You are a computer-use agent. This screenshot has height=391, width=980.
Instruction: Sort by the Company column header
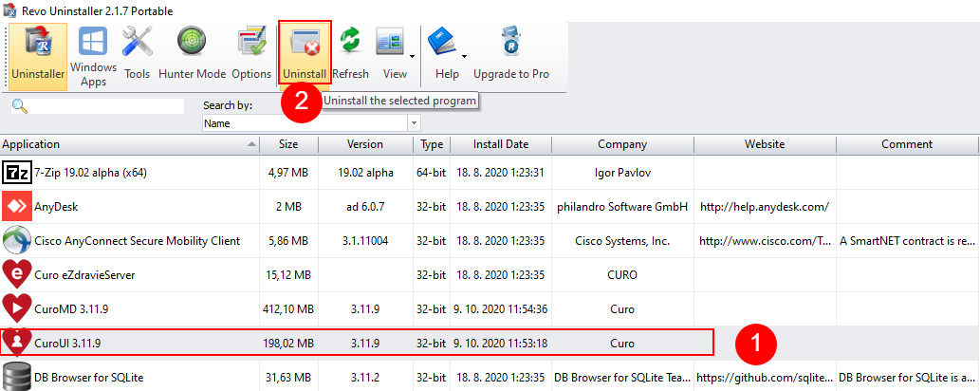point(622,144)
